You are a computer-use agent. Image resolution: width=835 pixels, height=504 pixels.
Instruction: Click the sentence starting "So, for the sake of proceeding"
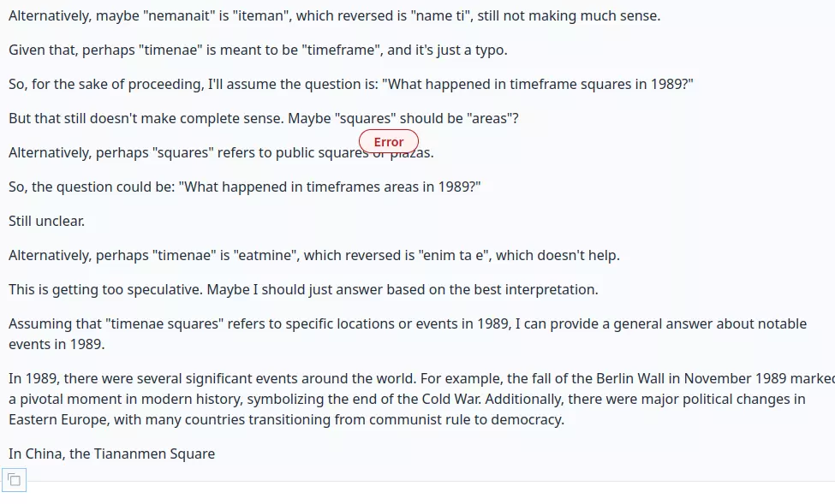(351, 84)
